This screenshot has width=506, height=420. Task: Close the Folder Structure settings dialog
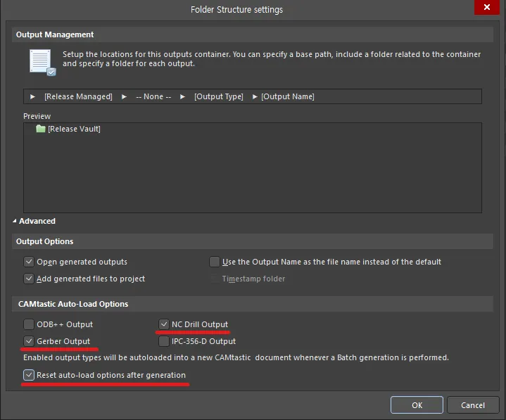point(486,7)
